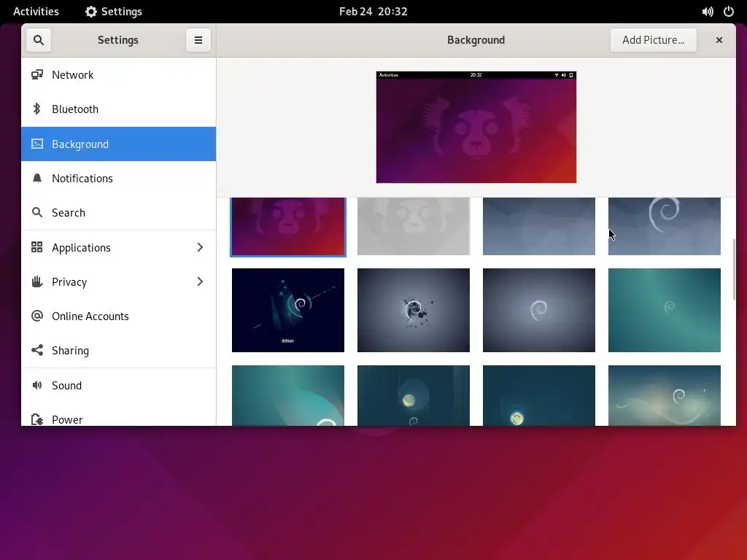Click the Network icon in sidebar
Viewport: 747px width, 560px height.
pyautogui.click(x=37, y=75)
